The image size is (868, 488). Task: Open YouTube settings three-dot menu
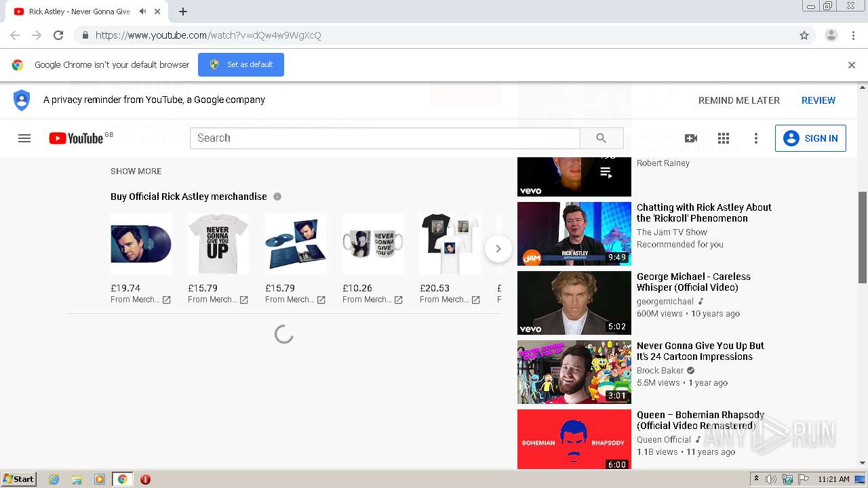click(756, 138)
